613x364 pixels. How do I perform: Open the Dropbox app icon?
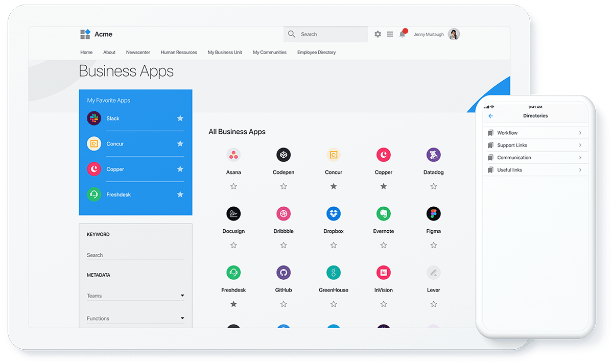(334, 213)
